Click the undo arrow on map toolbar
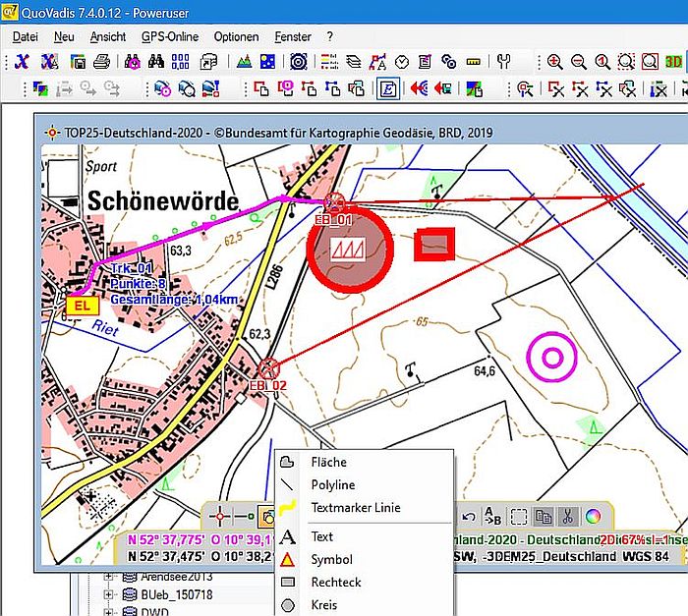The height and width of the screenshot is (616, 688). tap(469, 517)
